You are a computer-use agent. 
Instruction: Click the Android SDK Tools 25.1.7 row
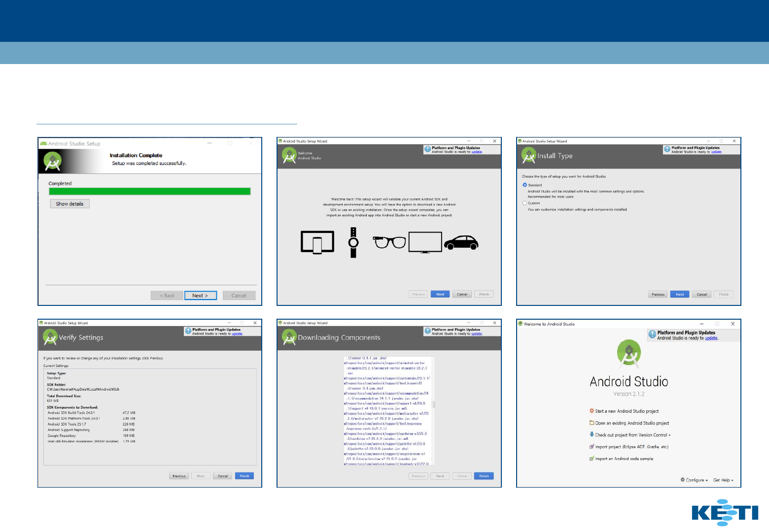coord(92,424)
